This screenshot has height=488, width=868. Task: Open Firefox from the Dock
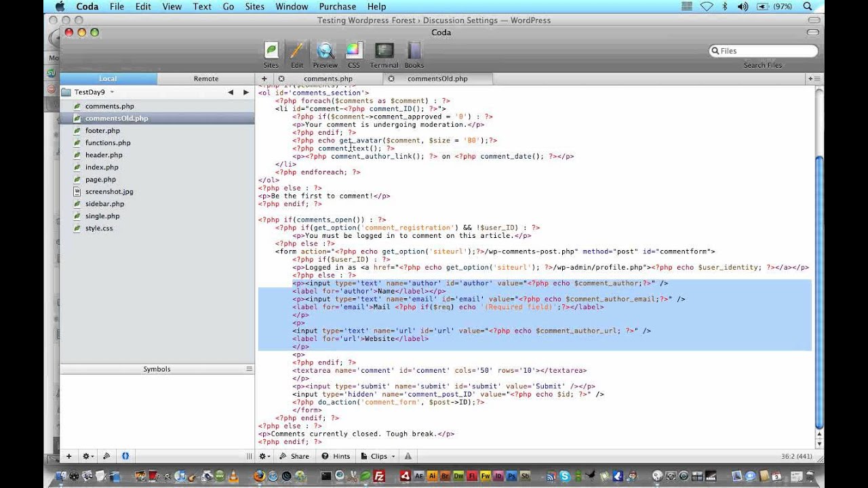coord(260,476)
